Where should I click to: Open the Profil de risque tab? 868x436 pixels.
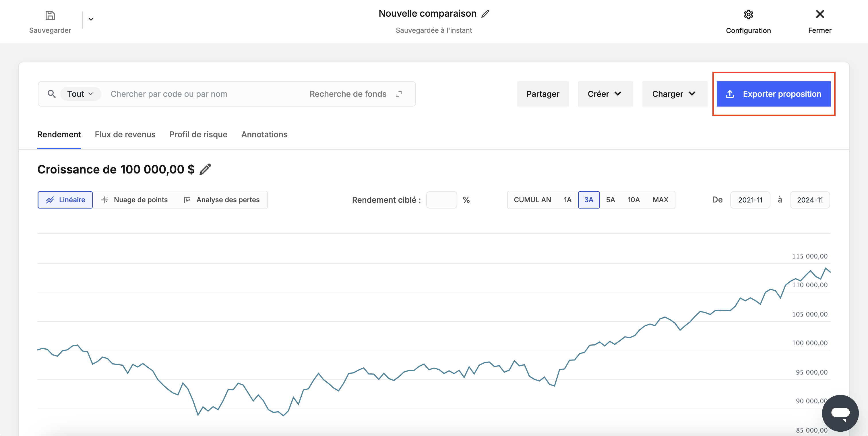(x=198, y=134)
